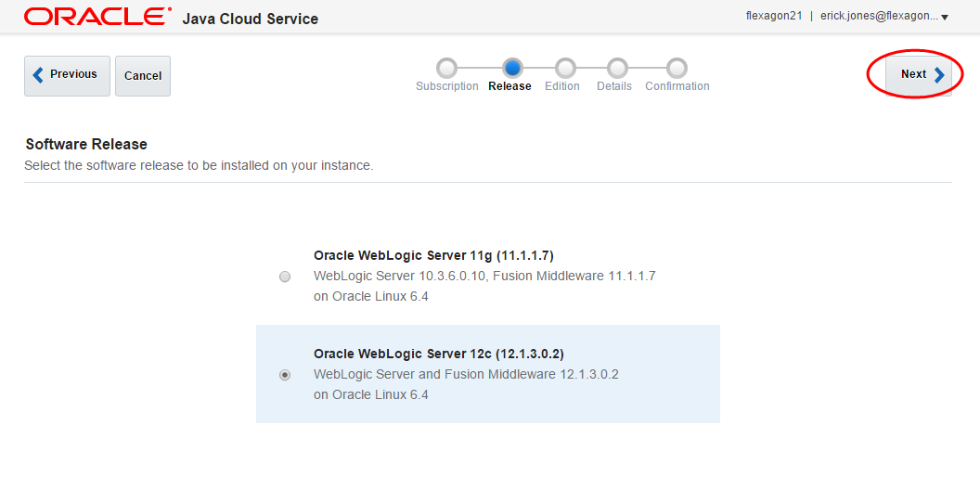Open the erick.jones account dropdown
This screenshot has height=477, width=980.
point(883,17)
